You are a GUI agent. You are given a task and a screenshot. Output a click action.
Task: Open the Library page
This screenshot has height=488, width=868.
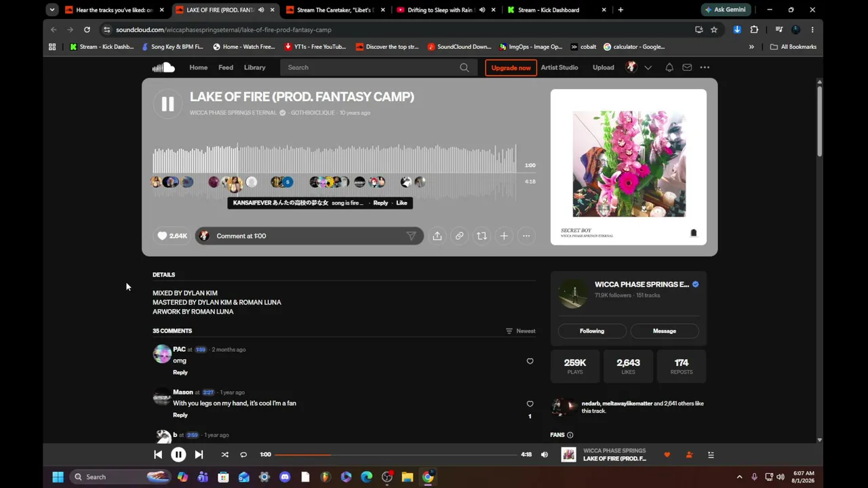point(255,67)
